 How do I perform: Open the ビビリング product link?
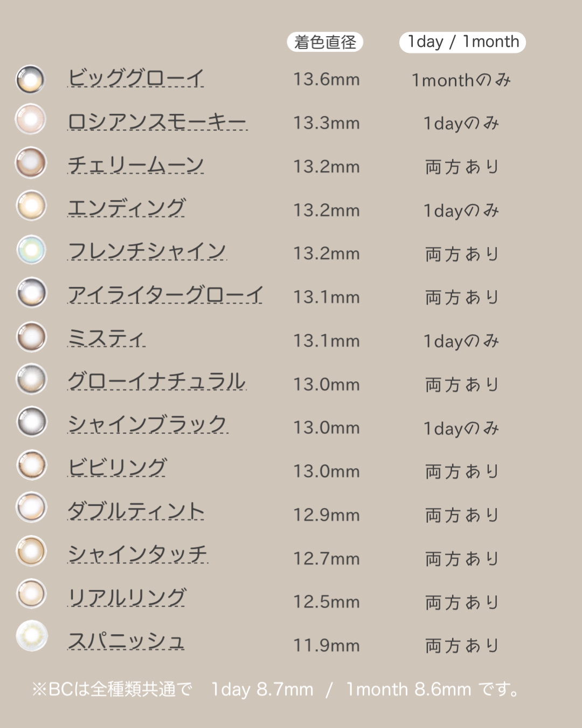[117, 468]
